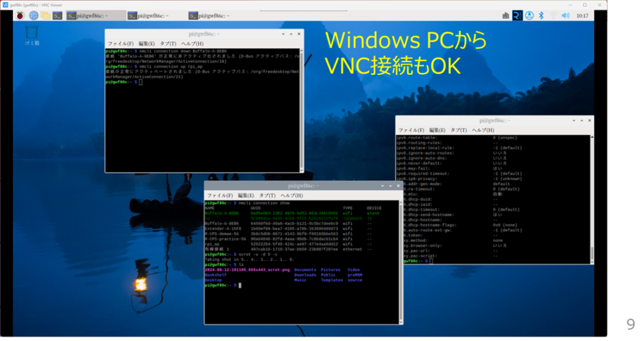644x341 pixels.
Task: Open the Bluetooth menu in the panel
Action: pos(541,15)
